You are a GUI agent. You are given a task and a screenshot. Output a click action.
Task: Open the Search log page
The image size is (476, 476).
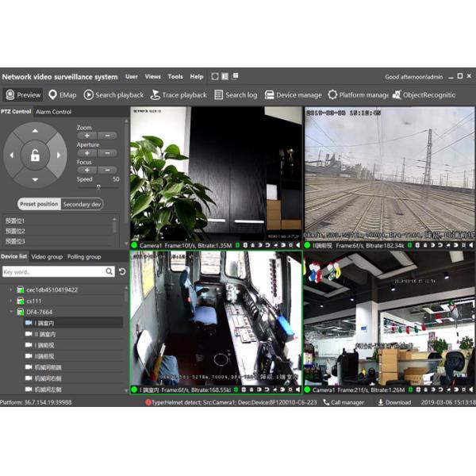pyautogui.click(x=236, y=95)
